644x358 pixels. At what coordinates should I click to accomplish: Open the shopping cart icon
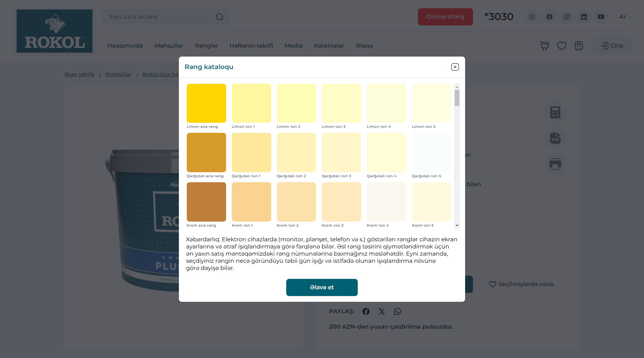tap(545, 46)
